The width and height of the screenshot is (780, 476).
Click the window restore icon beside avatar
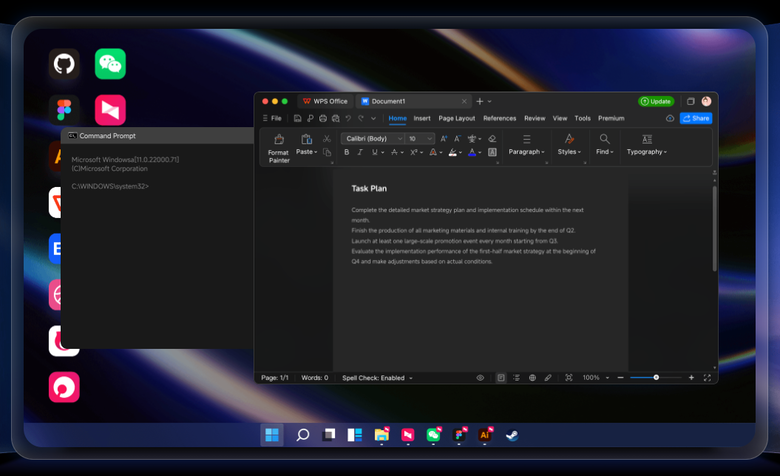coord(690,101)
